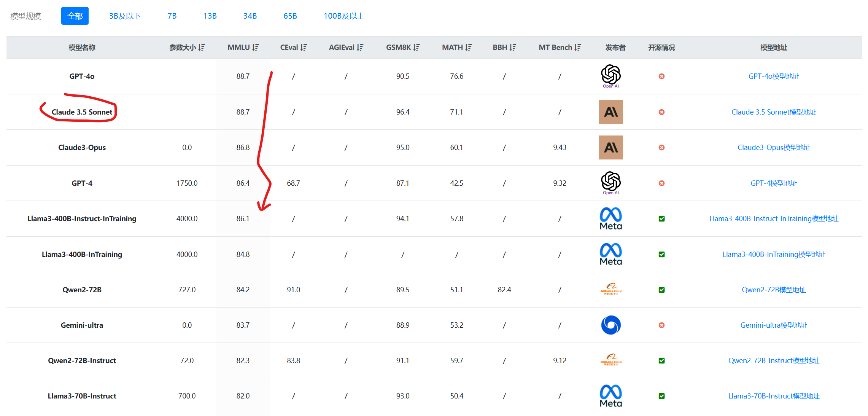Click closed-source red icon for GPT-4
Screen dimensions: 868x416
[661, 183]
